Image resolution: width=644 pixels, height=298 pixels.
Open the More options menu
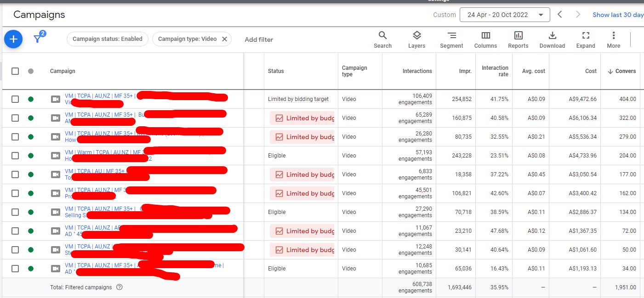coord(613,39)
